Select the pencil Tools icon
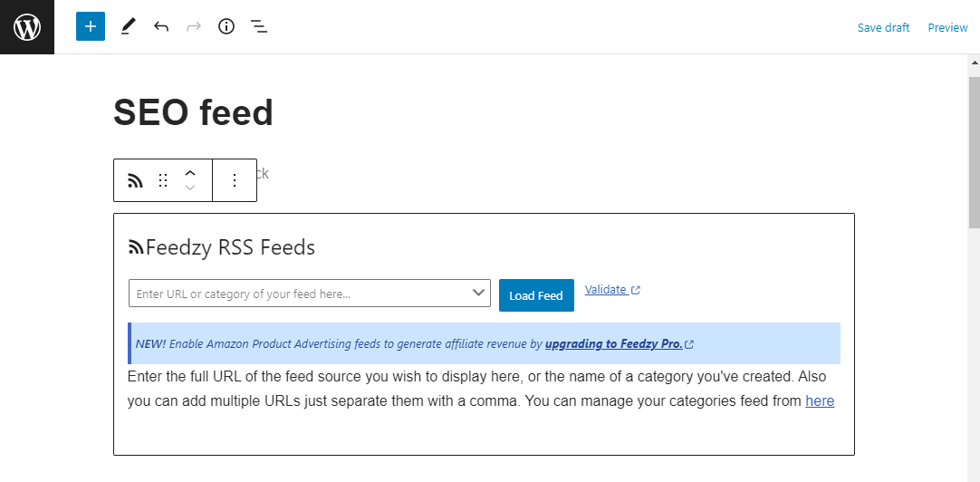980x482 pixels. 127,27
